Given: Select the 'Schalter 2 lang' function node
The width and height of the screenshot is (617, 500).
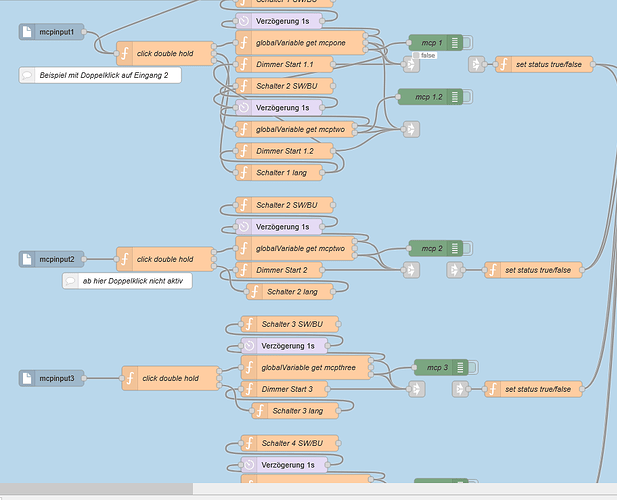Looking at the screenshot, I should tap(290, 292).
